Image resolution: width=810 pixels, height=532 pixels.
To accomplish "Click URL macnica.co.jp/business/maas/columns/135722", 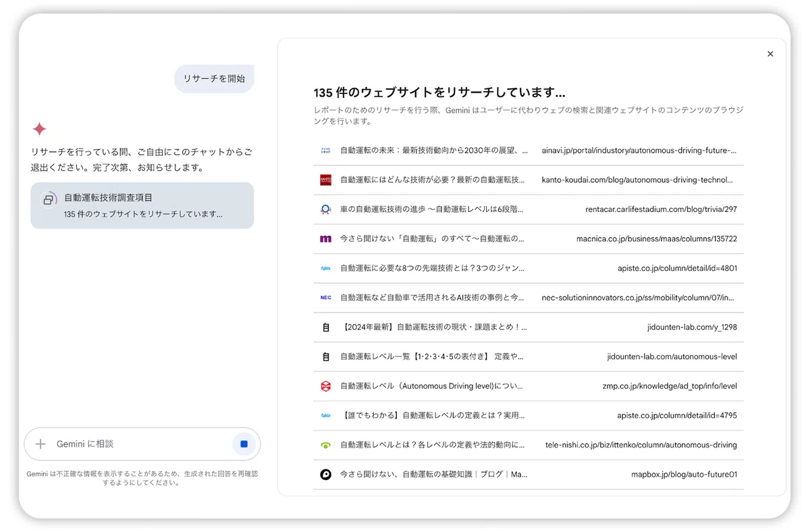I will point(657,239).
